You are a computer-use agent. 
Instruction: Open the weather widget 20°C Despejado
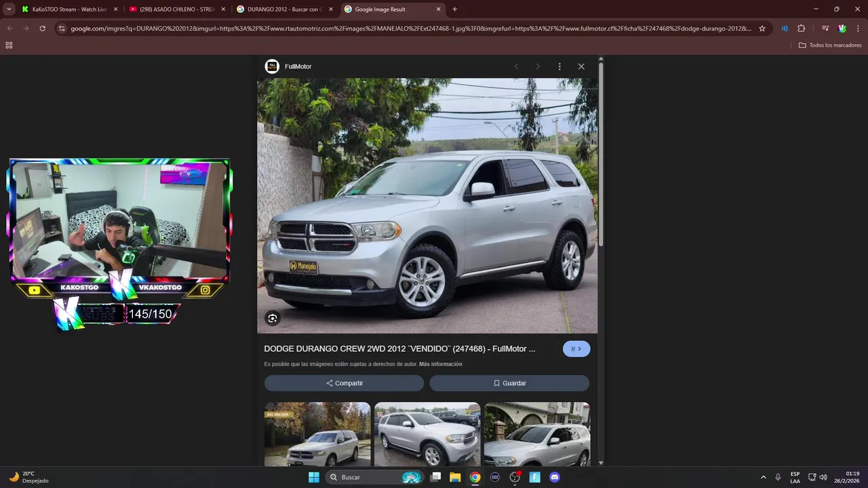coord(28,477)
